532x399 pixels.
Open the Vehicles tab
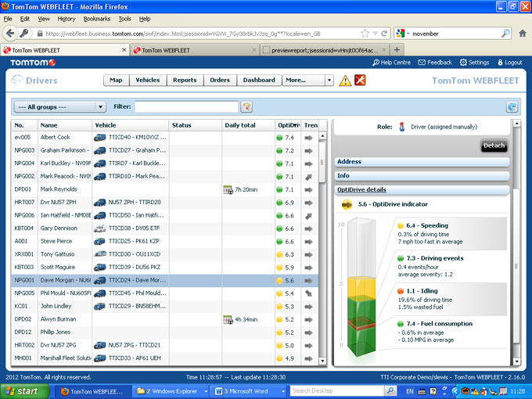148,81
